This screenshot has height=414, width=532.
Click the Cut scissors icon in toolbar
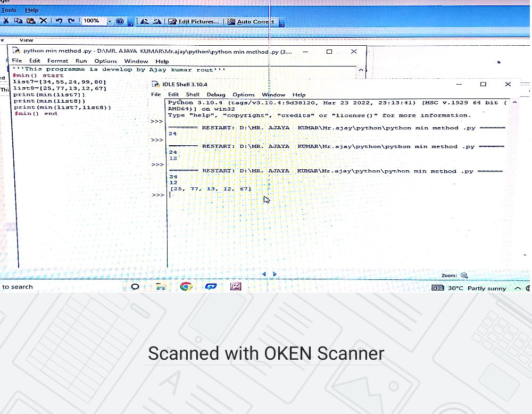[6, 21]
